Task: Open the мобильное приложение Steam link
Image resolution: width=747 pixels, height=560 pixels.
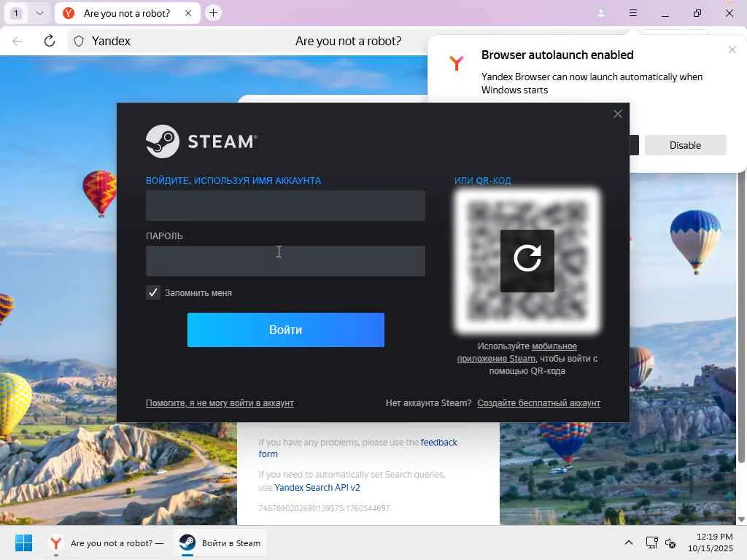Action: (x=517, y=352)
